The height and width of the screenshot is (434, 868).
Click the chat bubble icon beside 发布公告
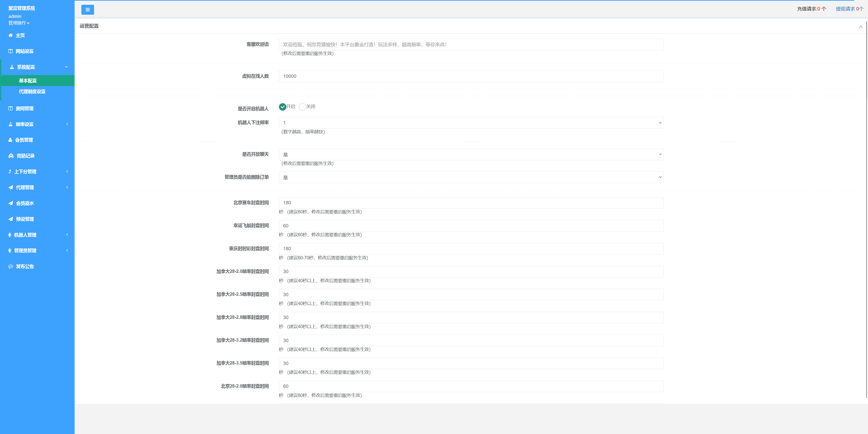click(x=11, y=266)
